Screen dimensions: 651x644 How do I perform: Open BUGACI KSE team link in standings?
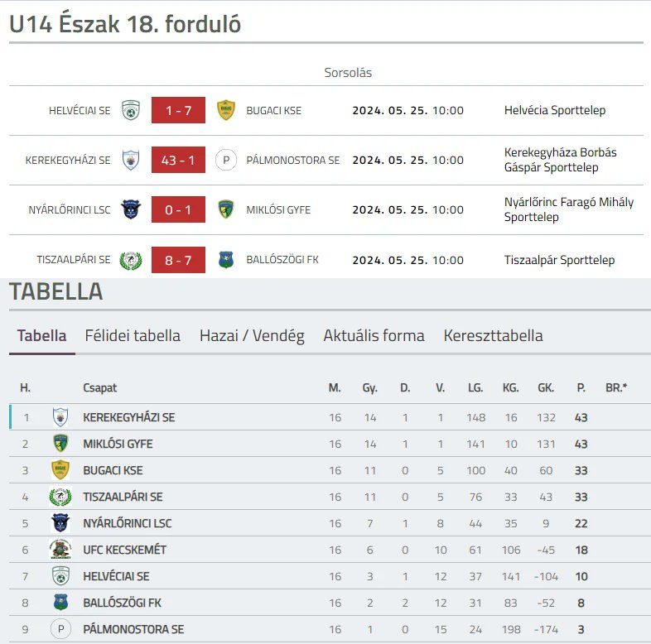pyautogui.click(x=113, y=470)
